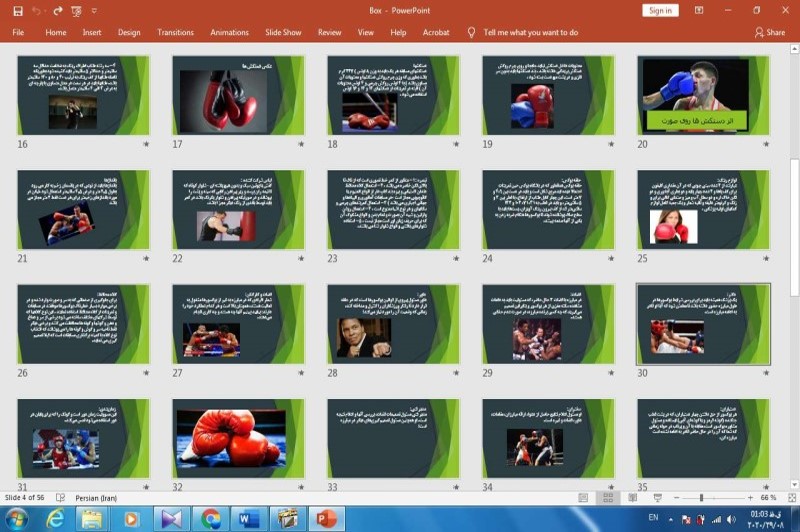This screenshot has width=800, height=532.
Task: Open the Animations ribbon tab
Action: click(229, 32)
